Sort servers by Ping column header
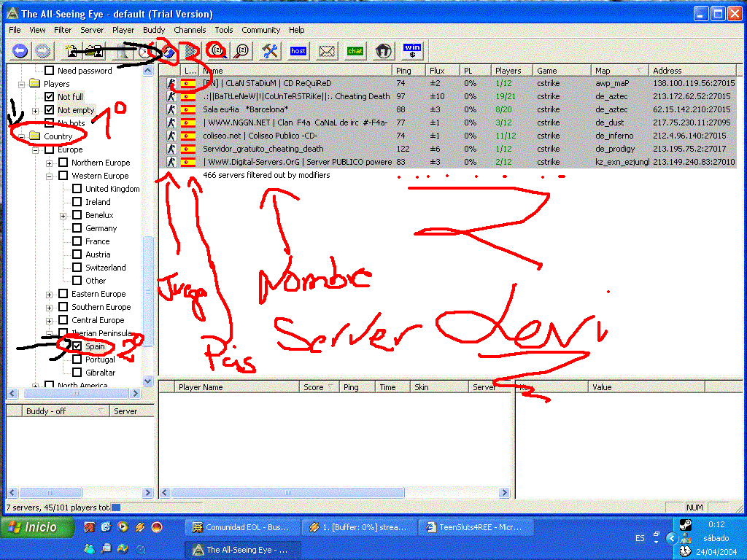The height and width of the screenshot is (560, 747). click(409, 71)
